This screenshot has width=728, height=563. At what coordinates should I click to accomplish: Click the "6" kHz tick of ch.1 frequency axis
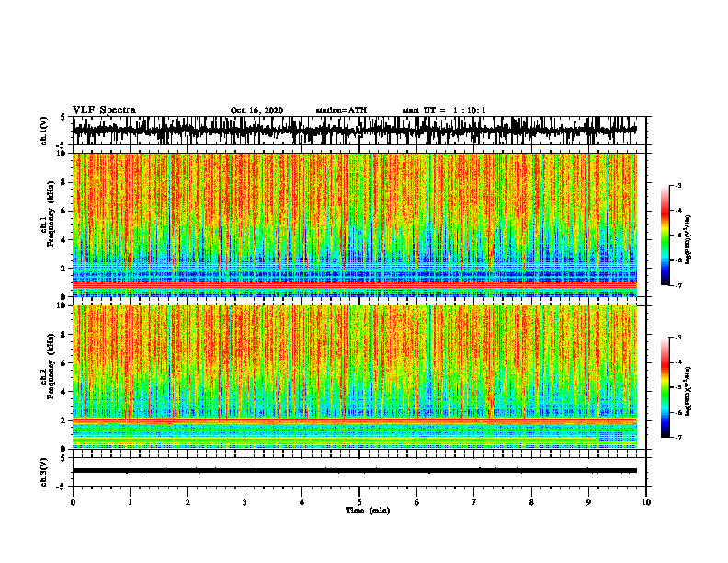coord(64,212)
